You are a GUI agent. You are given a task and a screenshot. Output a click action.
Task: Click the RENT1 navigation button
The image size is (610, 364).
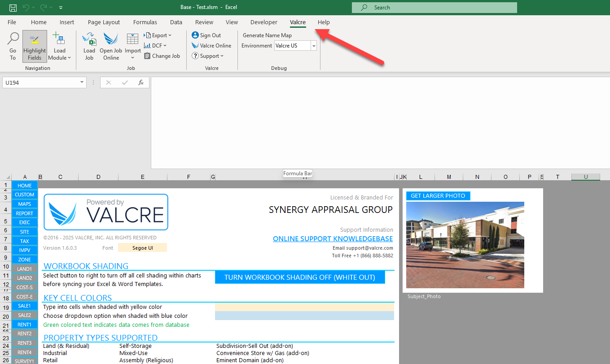tap(25, 324)
